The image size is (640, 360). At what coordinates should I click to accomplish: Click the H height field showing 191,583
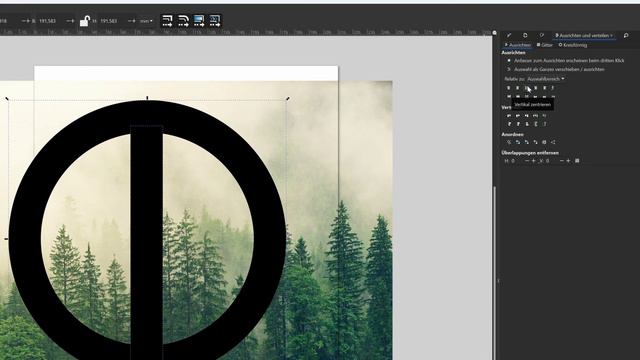click(109, 21)
